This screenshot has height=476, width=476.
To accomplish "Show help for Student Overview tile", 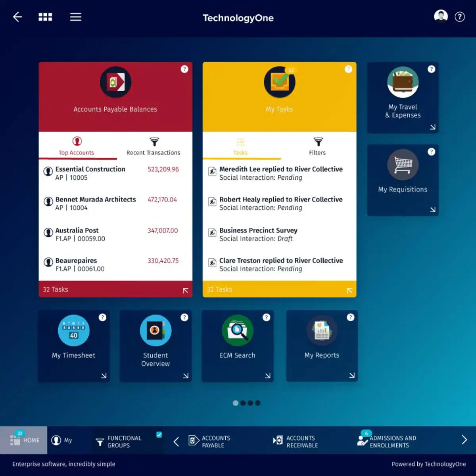I will pyautogui.click(x=184, y=317).
